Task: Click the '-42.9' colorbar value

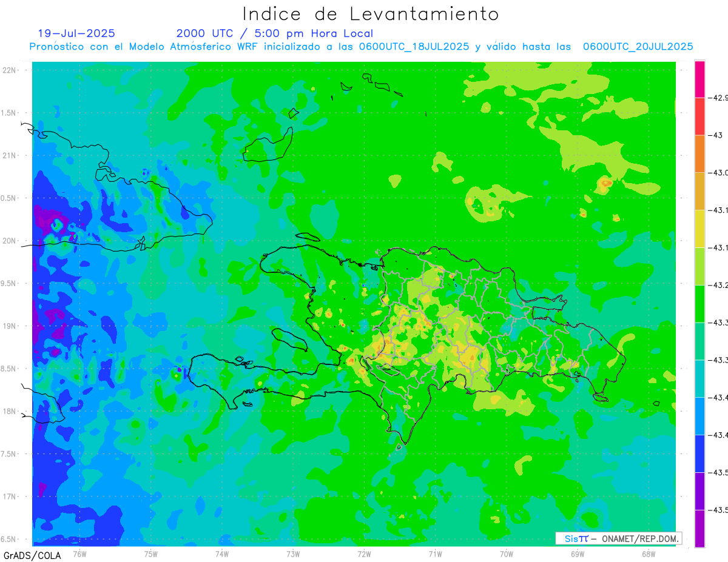Action: [718, 98]
